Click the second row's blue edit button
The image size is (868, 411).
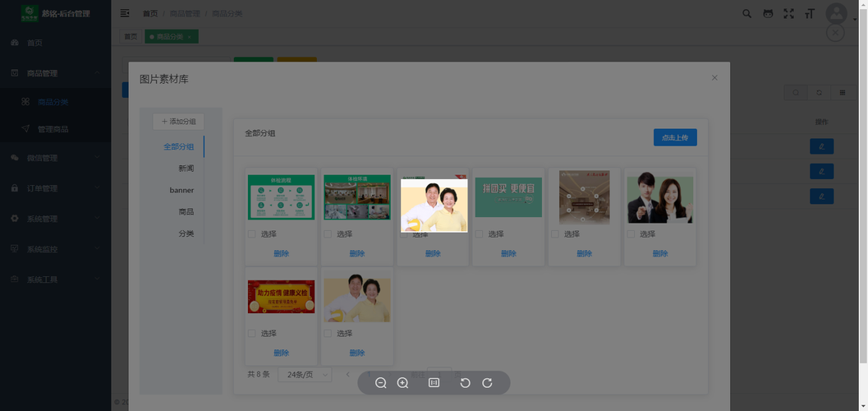tap(821, 171)
